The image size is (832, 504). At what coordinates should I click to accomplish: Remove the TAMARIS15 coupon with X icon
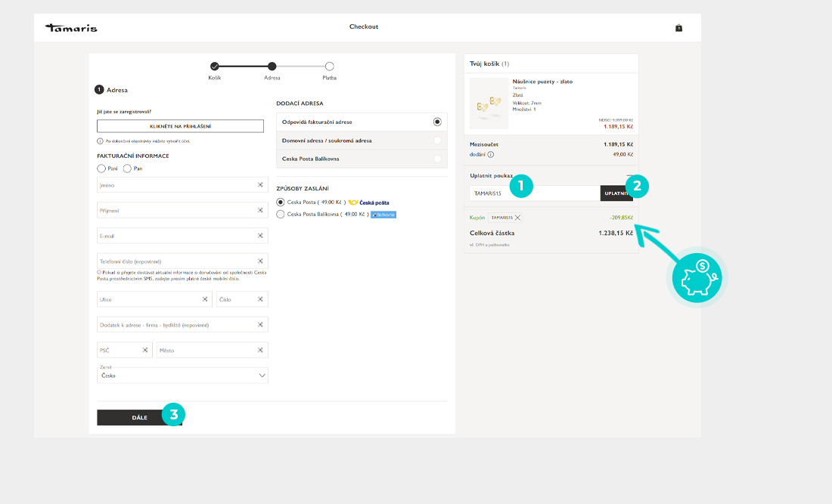point(517,218)
